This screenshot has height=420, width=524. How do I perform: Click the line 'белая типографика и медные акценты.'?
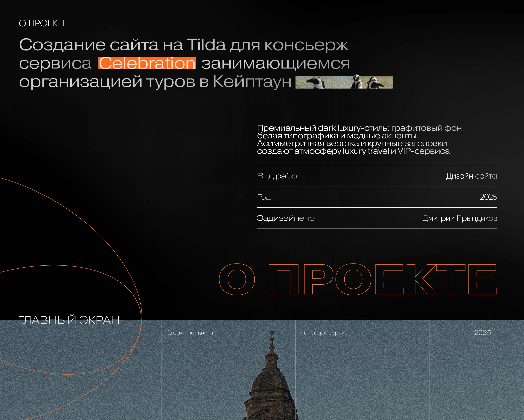[338, 136]
